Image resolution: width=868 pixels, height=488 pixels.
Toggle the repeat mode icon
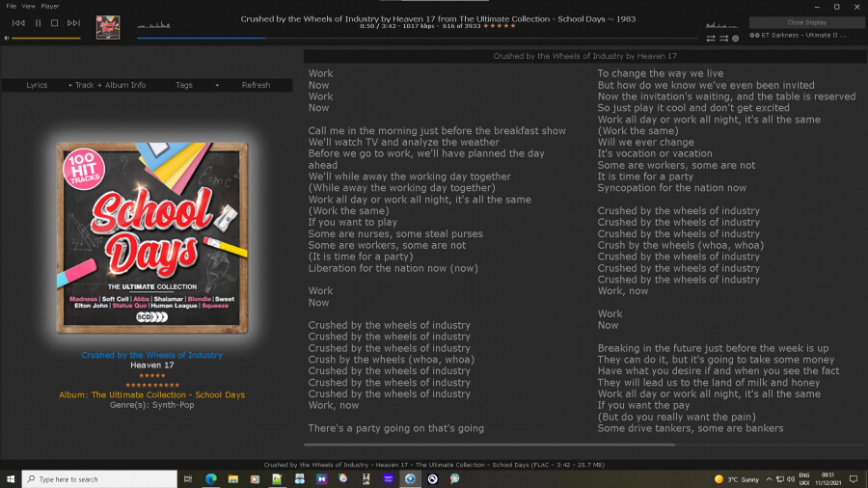[711, 39]
